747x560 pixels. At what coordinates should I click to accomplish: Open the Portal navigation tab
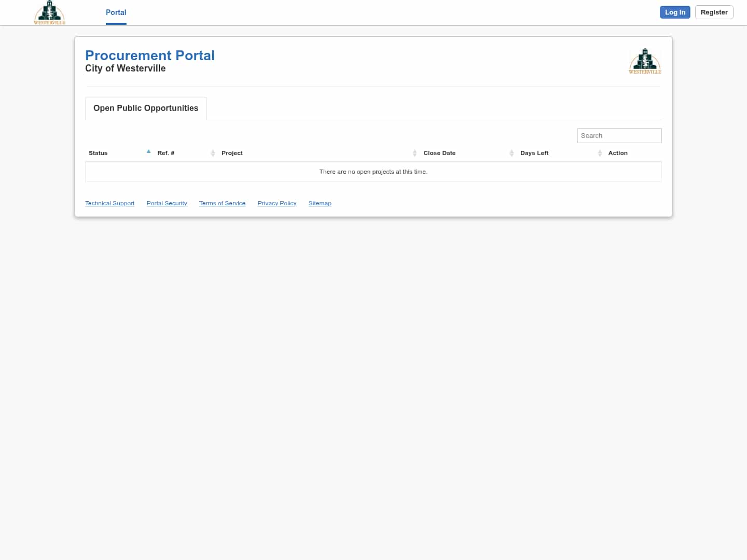(116, 12)
